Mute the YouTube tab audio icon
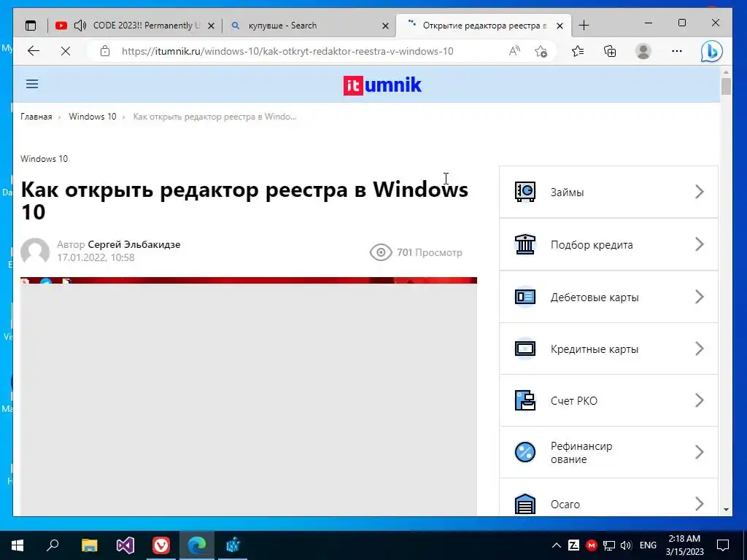The width and height of the screenshot is (747, 560). [x=80, y=26]
